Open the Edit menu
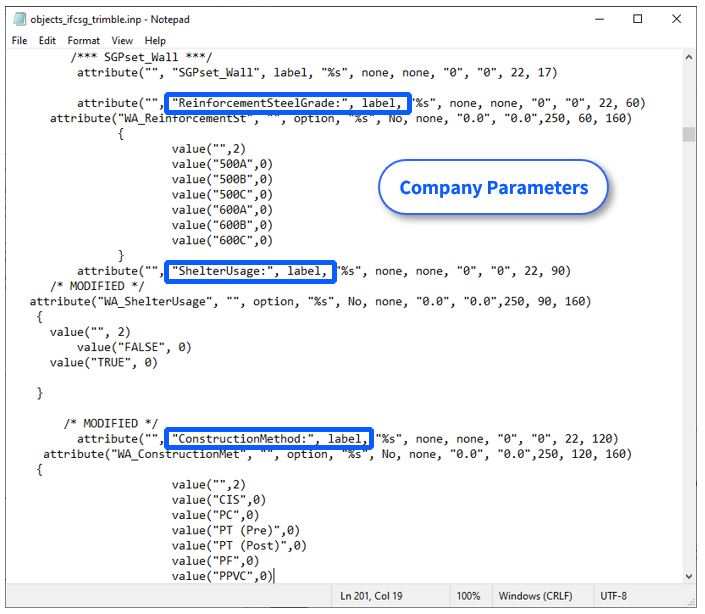The width and height of the screenshot is (705, 614). pyautogui.click(x=47, y=41)
